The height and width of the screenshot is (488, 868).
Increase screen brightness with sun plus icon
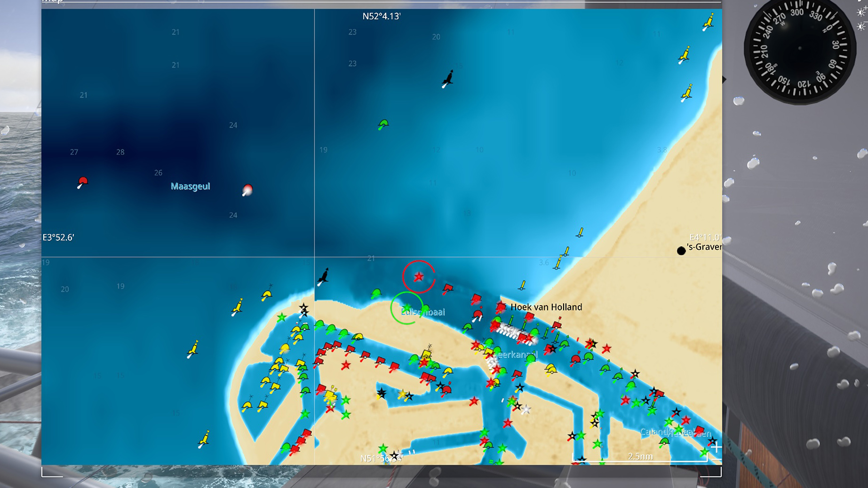(861, 13)
